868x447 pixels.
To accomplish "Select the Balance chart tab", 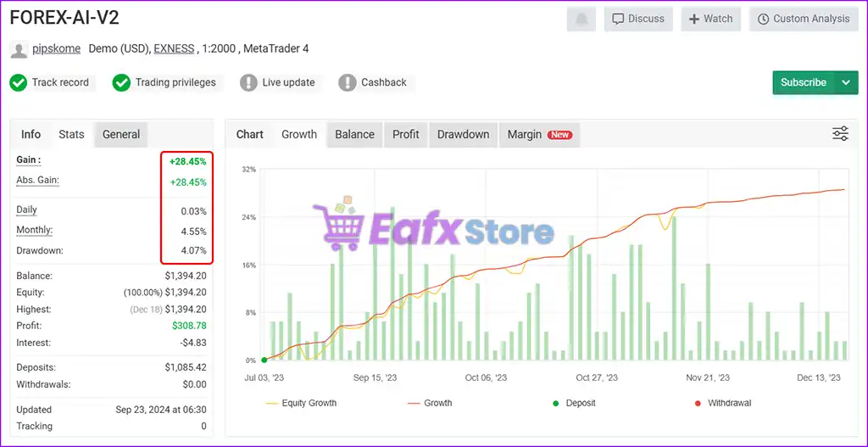I will tap(355, 135).
